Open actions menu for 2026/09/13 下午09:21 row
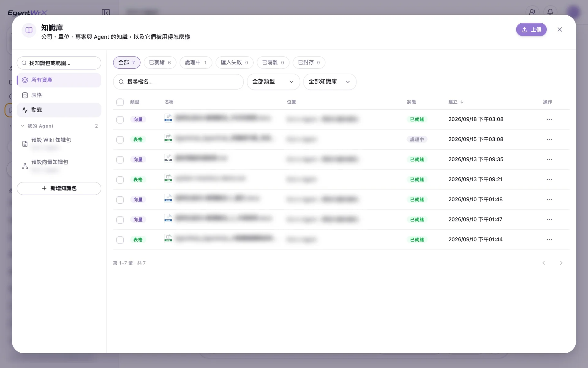588x368 pixels. click(x=549, y=179)
